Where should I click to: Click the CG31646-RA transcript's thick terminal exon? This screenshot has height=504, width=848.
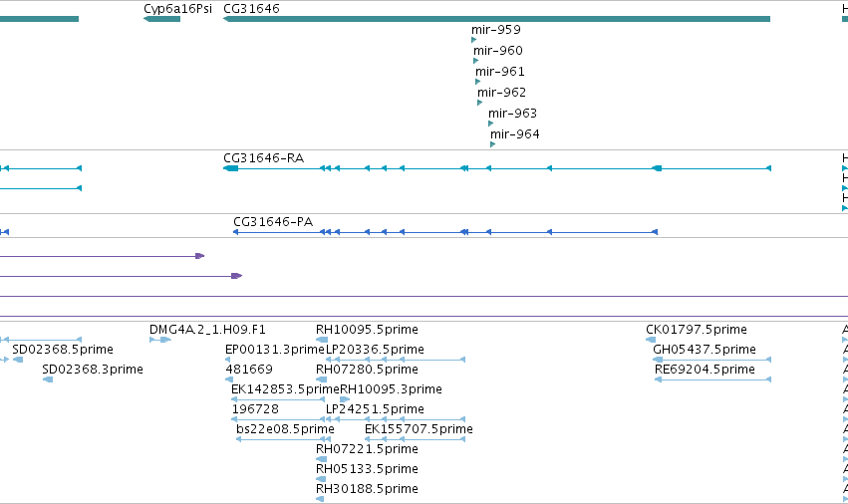click(x=231, y=168)
